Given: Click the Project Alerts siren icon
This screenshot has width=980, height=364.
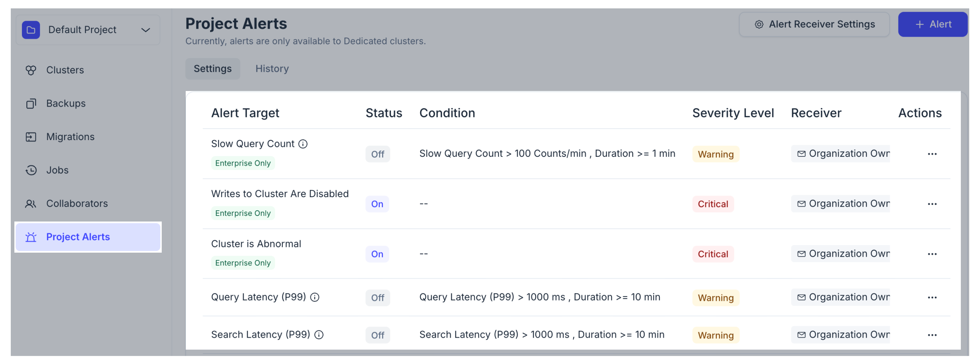Looking at the screenshot, I should [31, 237].
